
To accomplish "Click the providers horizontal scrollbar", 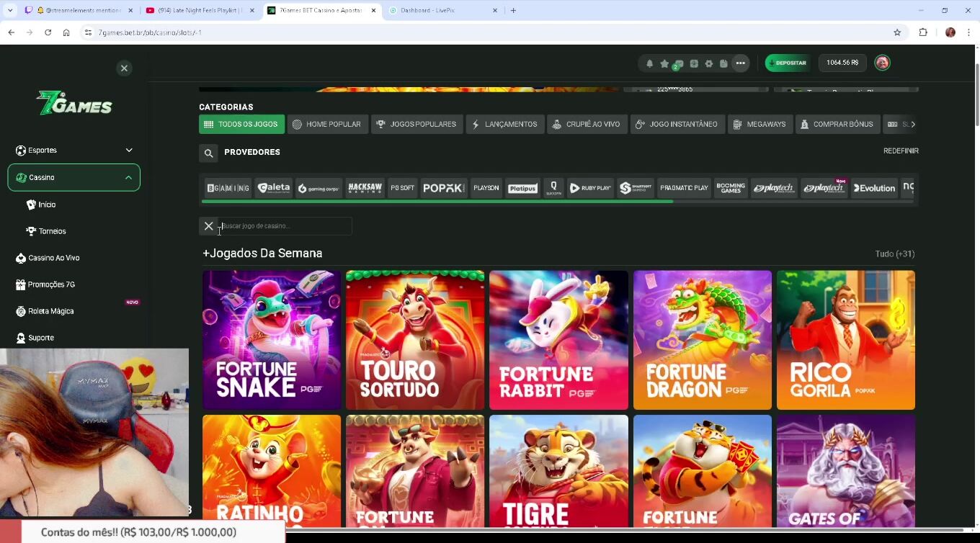I will [437, 202].
